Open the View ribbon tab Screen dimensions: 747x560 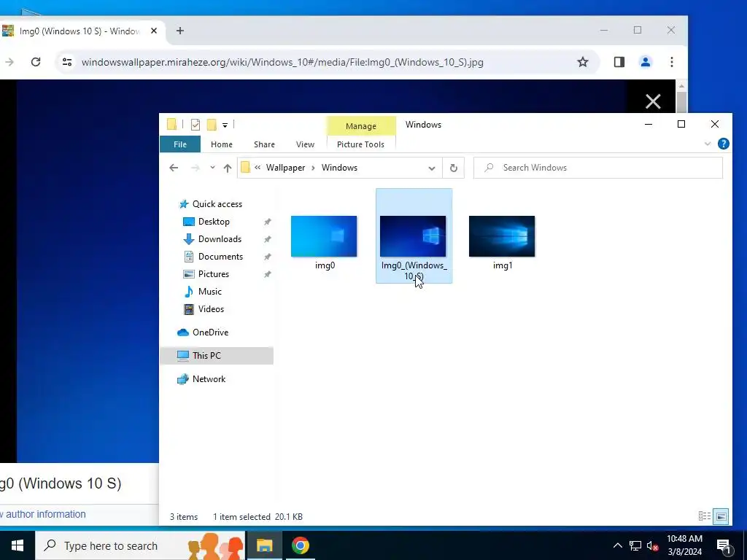click(305, 144)
